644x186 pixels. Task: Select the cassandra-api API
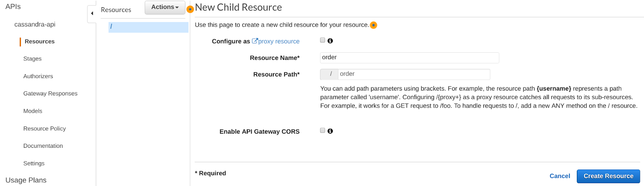coord(35,24)
